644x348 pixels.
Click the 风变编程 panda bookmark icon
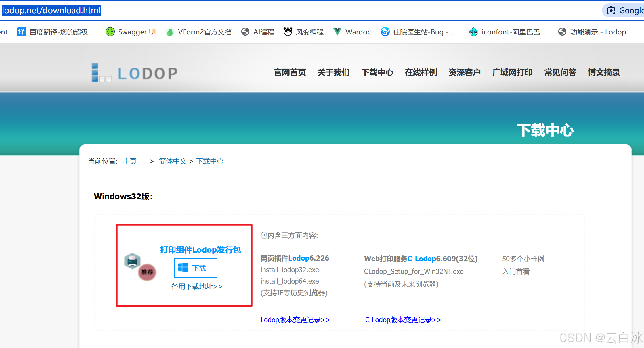click(x=288, y=32)
